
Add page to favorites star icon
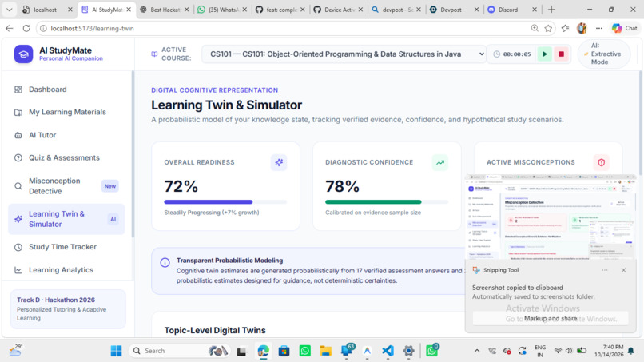548,28
